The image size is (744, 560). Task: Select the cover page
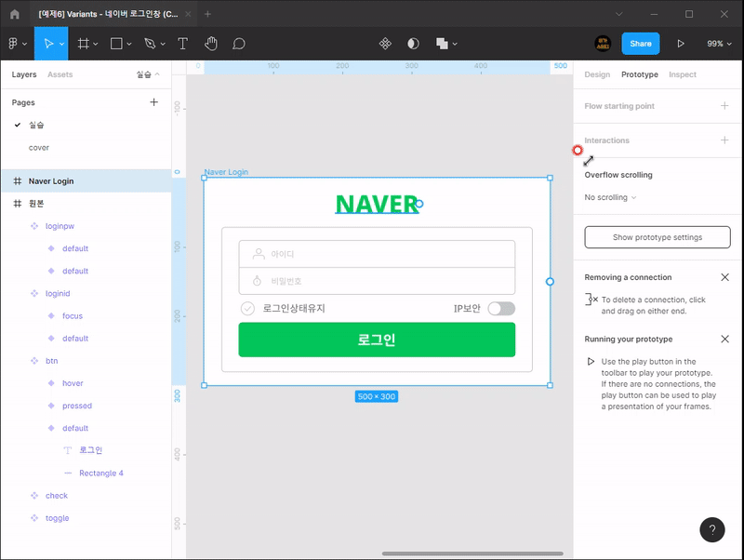point(39,148)
